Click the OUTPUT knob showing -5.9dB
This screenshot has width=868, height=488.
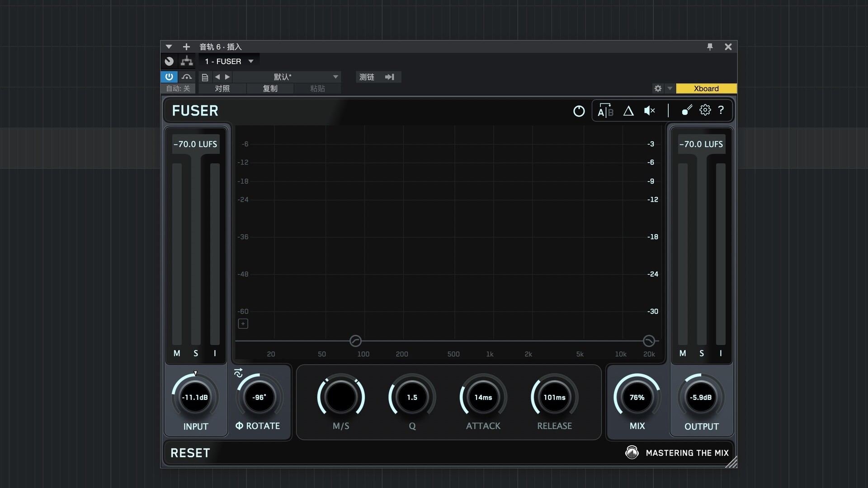701,398
